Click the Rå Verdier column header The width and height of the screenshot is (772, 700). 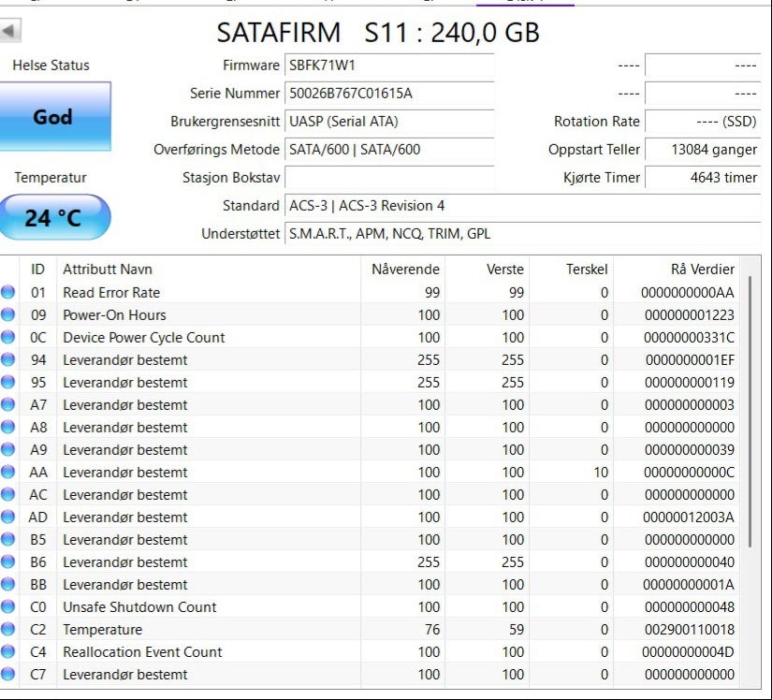pyautogui.click(x=689, y=270)
